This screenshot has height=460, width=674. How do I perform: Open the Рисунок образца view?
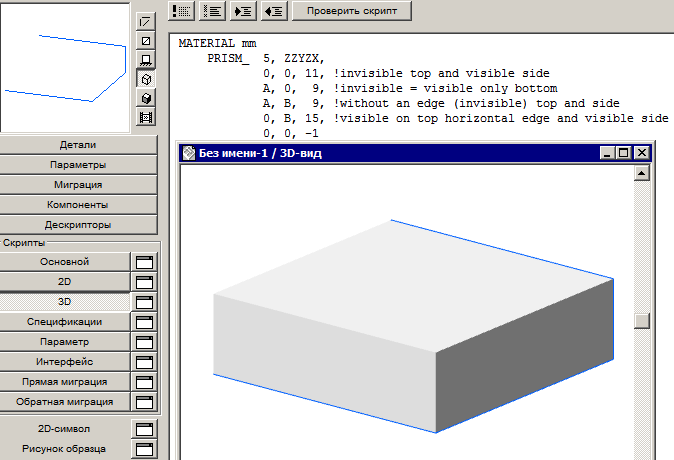pos(64,449)
